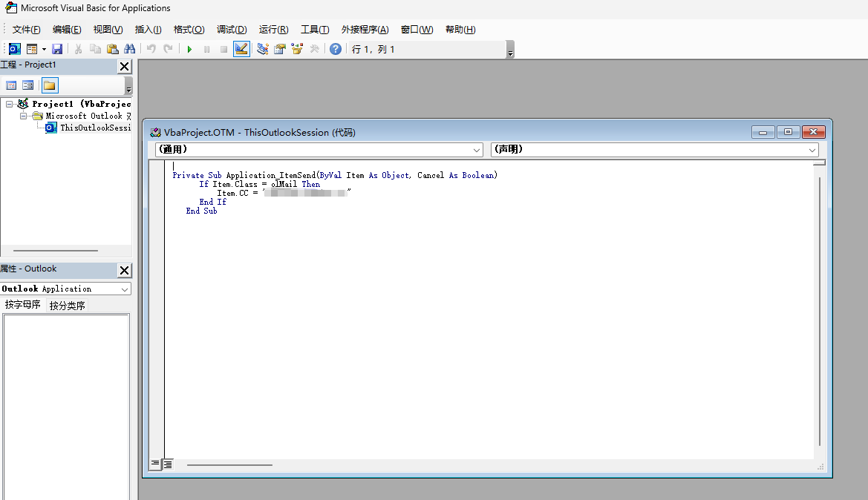Image resolution: width=868 pixels, height=500 pixels.
Task: Click the code window horizontal scrollbar
Action: [229, 465]
